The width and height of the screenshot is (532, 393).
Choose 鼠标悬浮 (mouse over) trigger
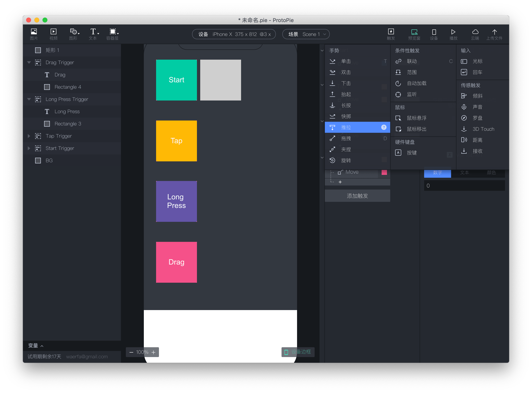point(423,118)
